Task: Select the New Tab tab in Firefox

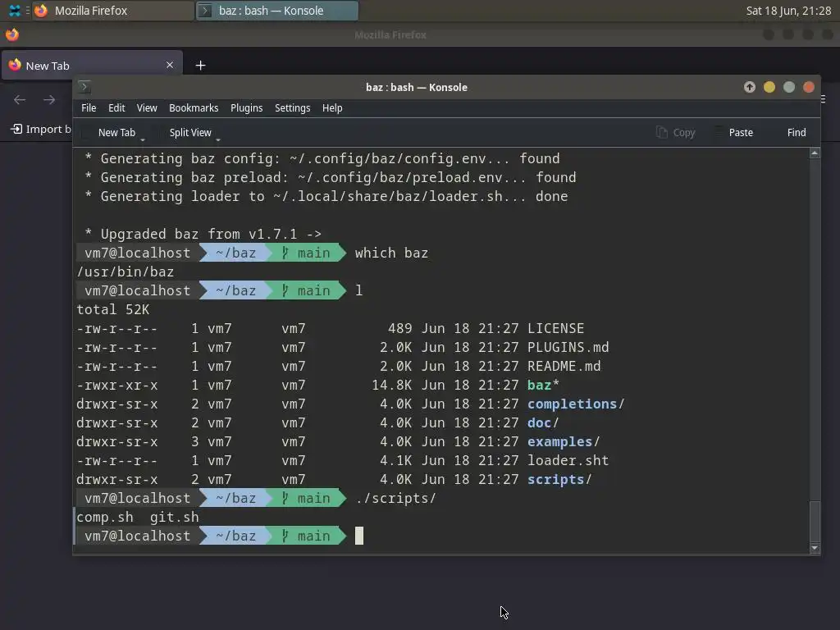Action: coord(92,66)
